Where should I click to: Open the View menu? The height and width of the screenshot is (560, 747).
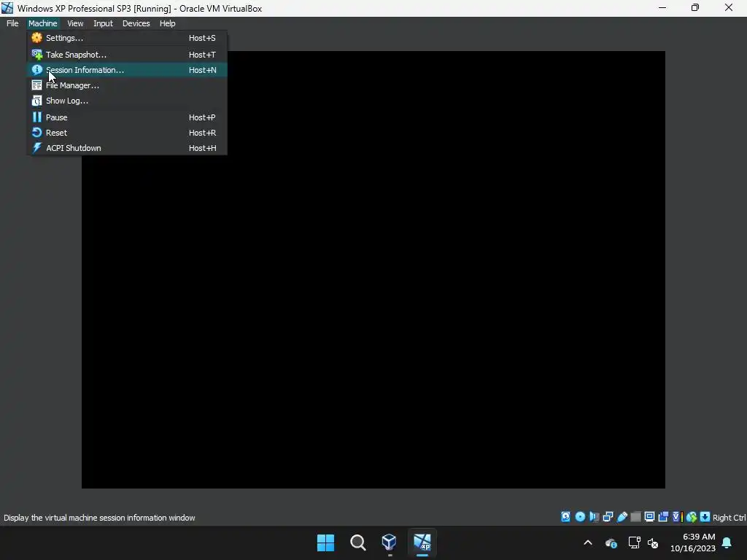click(75, 23)
